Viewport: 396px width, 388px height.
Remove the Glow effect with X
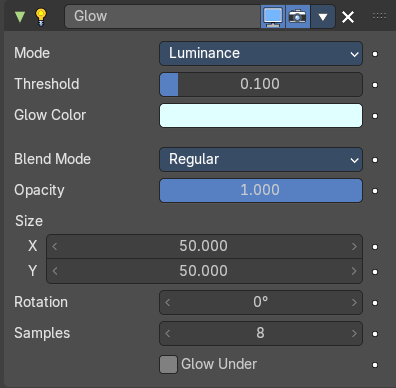click(x=348, y=17)
